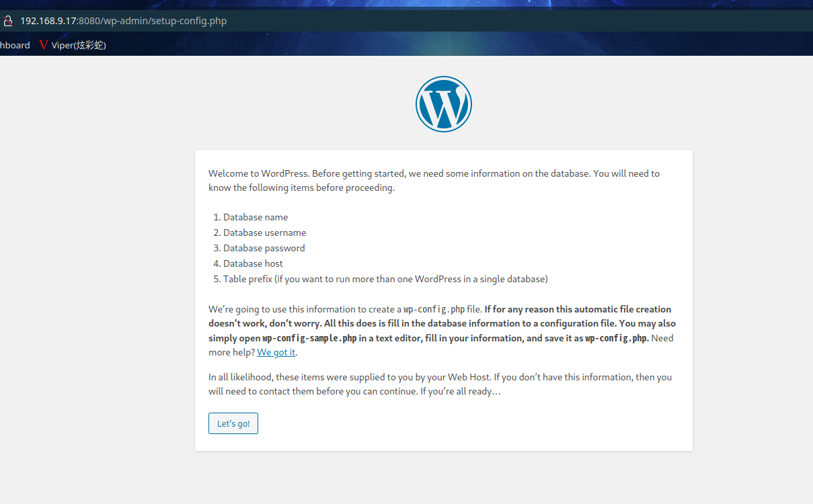Click the "In all likelihood" paragraph

[440, 384]
